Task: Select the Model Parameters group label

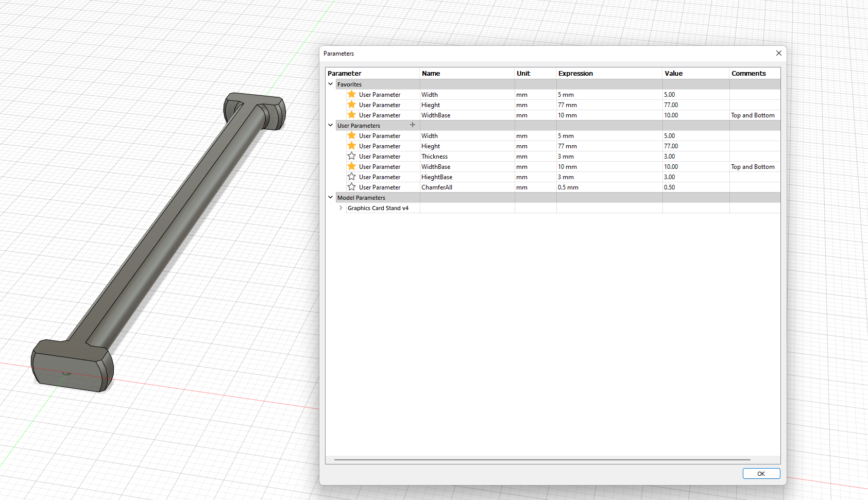Action: pos(361,198)
